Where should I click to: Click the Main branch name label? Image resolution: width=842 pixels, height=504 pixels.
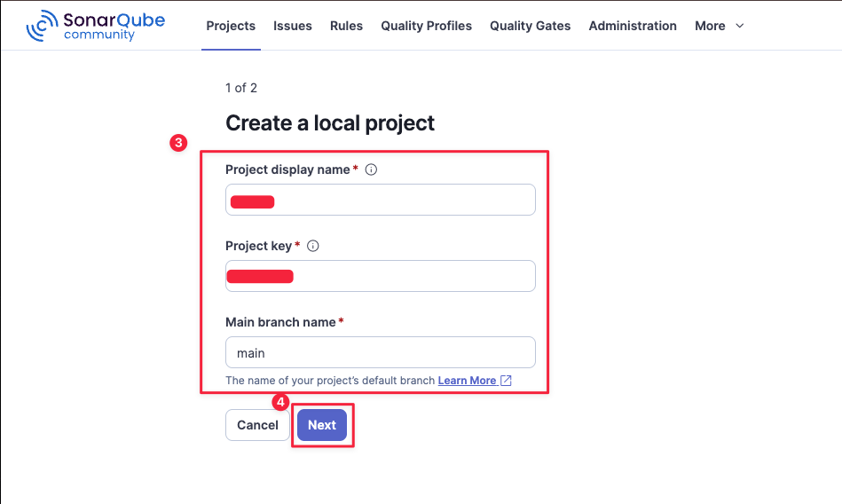(x=280, y=322)
